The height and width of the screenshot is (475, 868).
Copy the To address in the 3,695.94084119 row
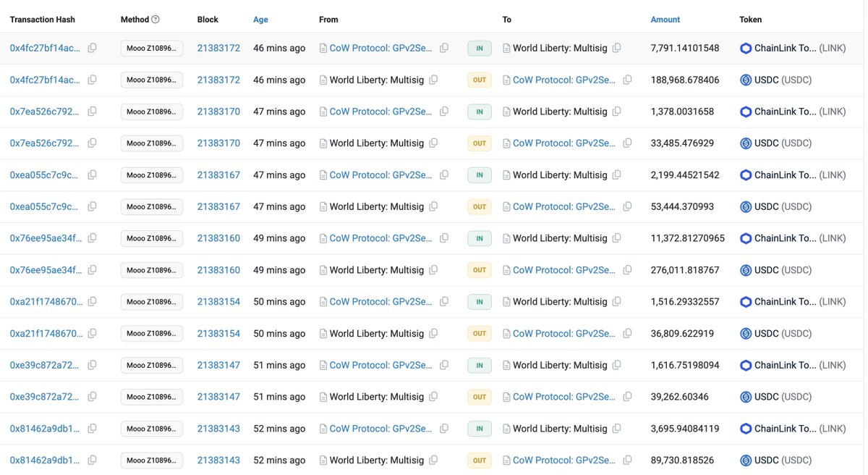coord(616,429)
